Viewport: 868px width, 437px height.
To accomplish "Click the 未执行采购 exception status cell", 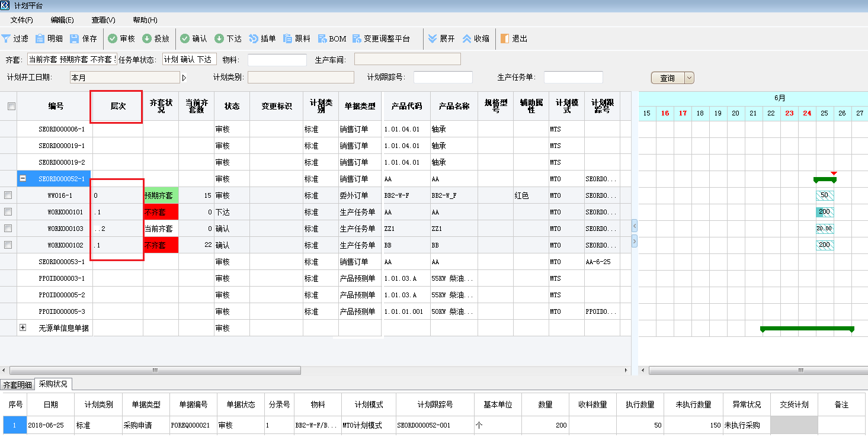I will [747, 425].
